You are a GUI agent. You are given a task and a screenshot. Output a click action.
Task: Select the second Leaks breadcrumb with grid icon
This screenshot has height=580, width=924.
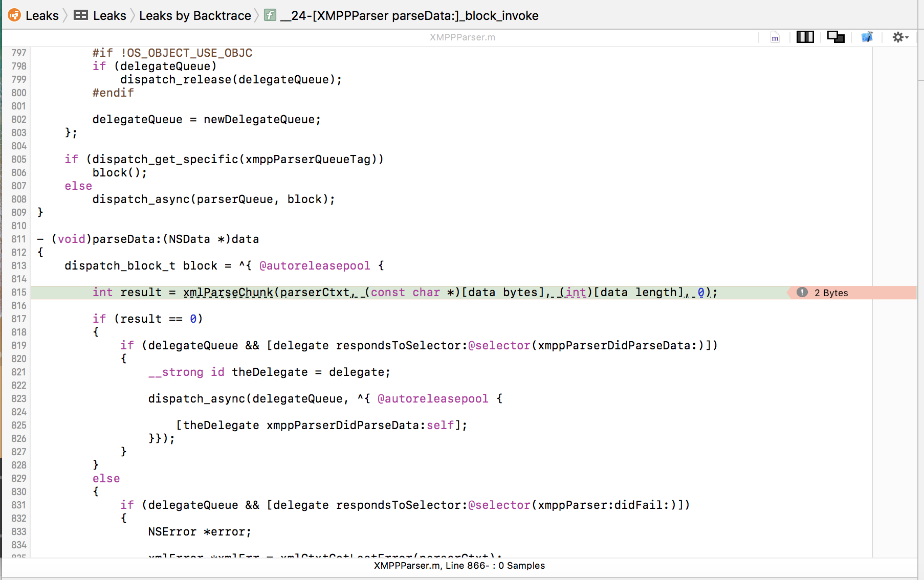tap(109, 16)
